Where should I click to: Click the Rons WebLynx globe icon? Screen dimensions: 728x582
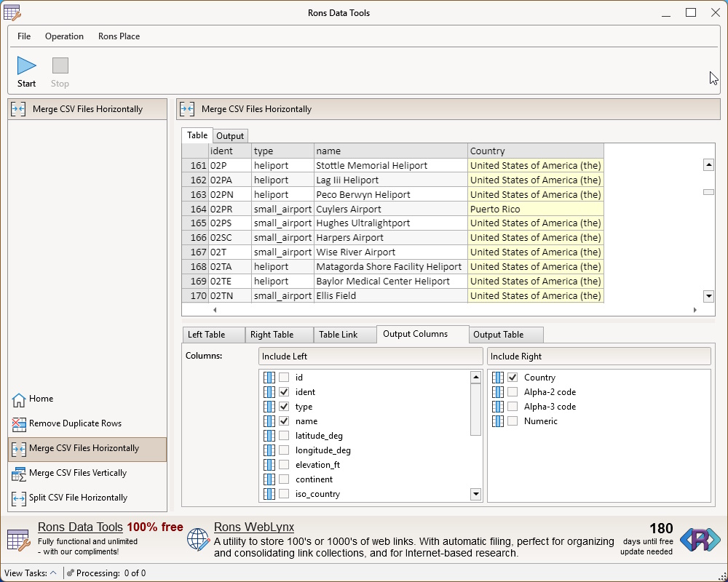click(198, 539)
